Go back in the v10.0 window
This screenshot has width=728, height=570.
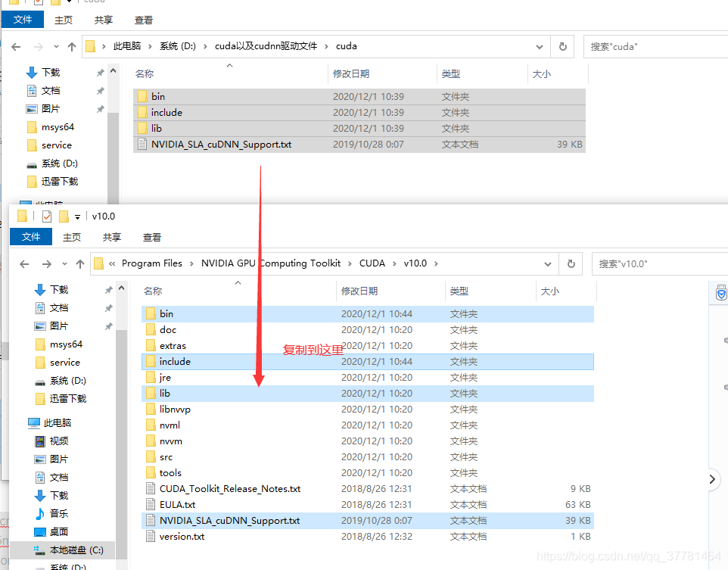[25, 264]
